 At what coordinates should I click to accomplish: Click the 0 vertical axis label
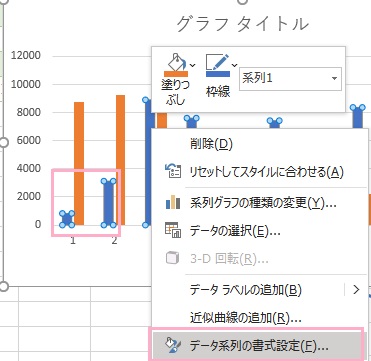pos(38,224)
